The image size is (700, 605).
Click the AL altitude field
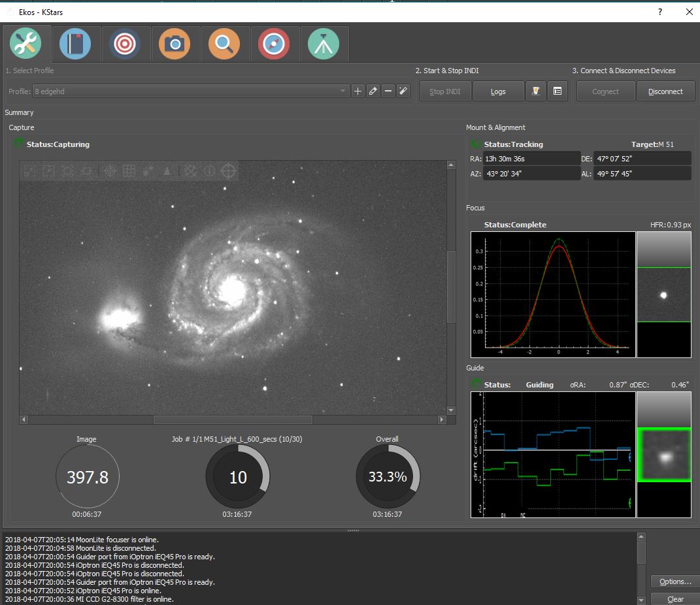click(x=642, y=174)
